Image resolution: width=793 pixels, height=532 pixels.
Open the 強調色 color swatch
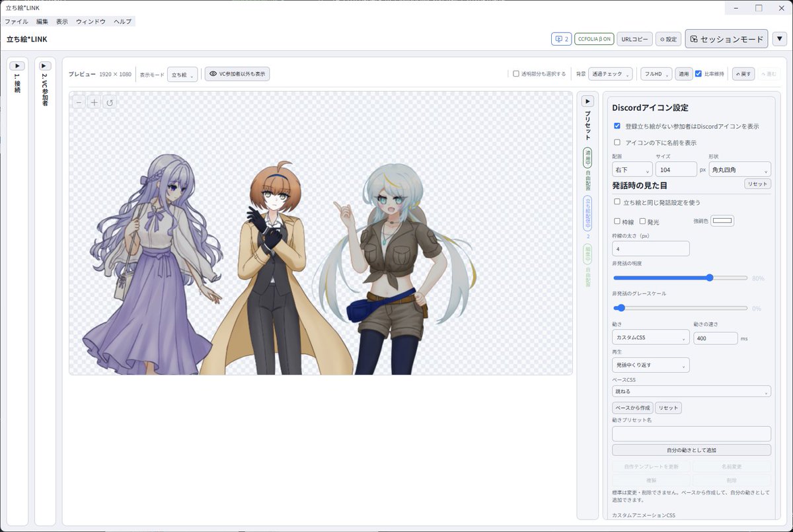[x=722, y=221]
